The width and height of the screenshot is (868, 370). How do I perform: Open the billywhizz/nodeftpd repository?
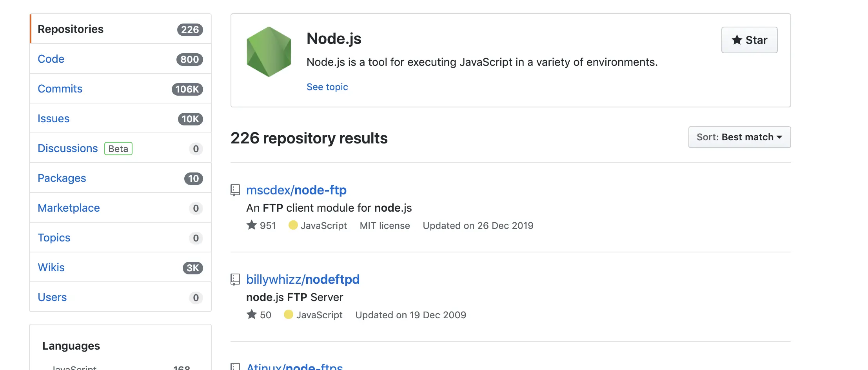coord(303,279)
